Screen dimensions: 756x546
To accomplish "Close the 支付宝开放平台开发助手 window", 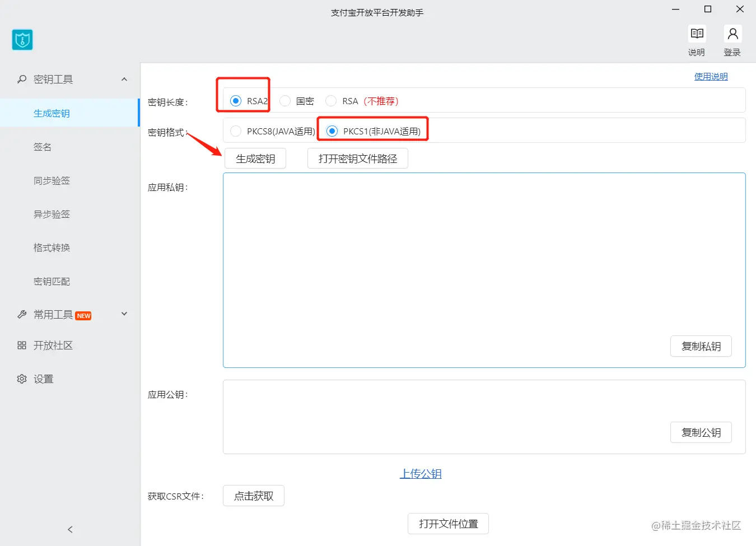I will [x=740, y=9].
